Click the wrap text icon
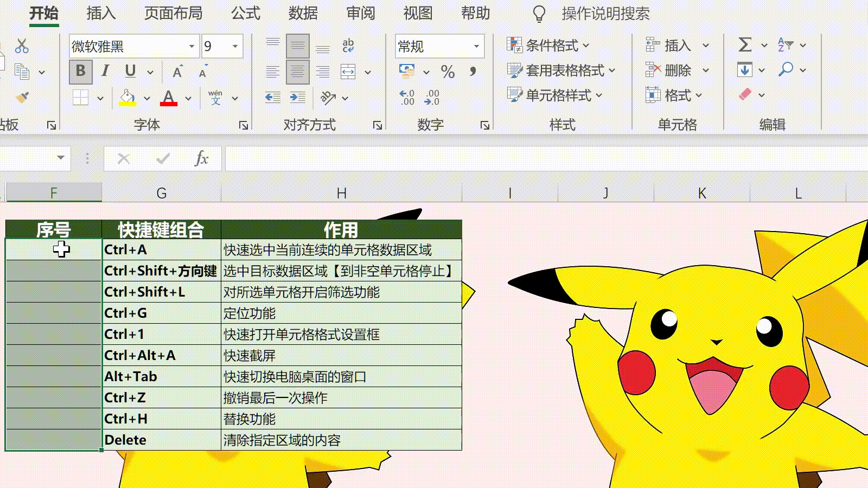 [348, 46]
